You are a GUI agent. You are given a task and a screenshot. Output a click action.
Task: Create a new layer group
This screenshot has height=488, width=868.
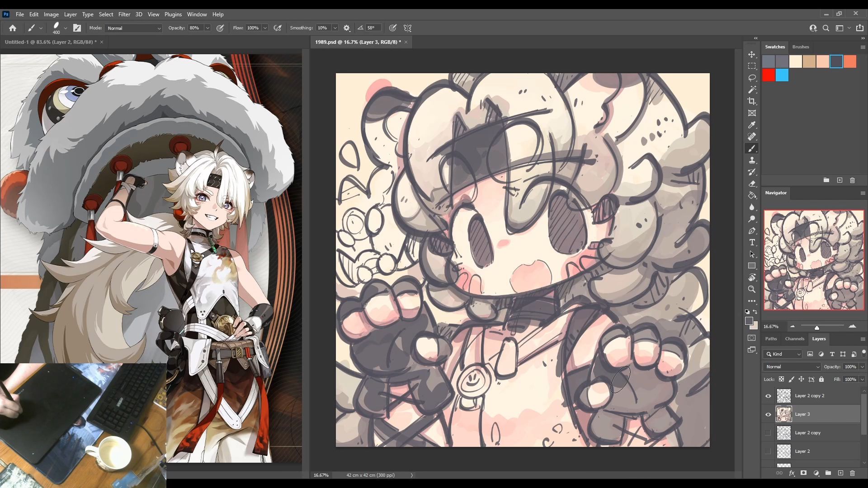[828, 473]
